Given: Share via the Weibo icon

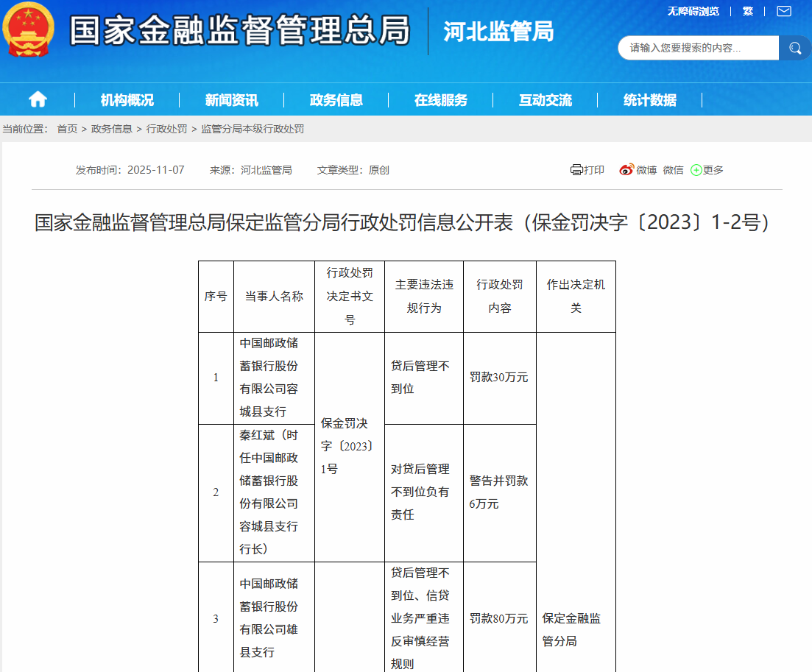Looking at the screenshot, I should [626, 170].
